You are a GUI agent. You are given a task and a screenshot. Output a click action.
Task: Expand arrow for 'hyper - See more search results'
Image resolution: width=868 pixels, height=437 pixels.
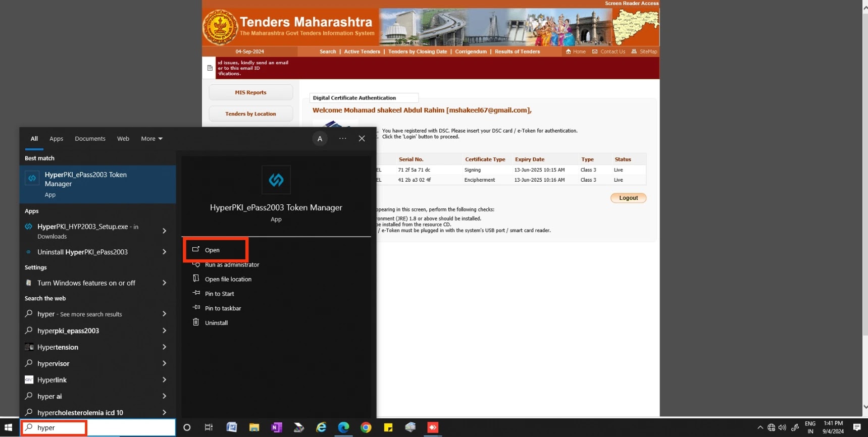pyautogui.click(x=164, y=314)
